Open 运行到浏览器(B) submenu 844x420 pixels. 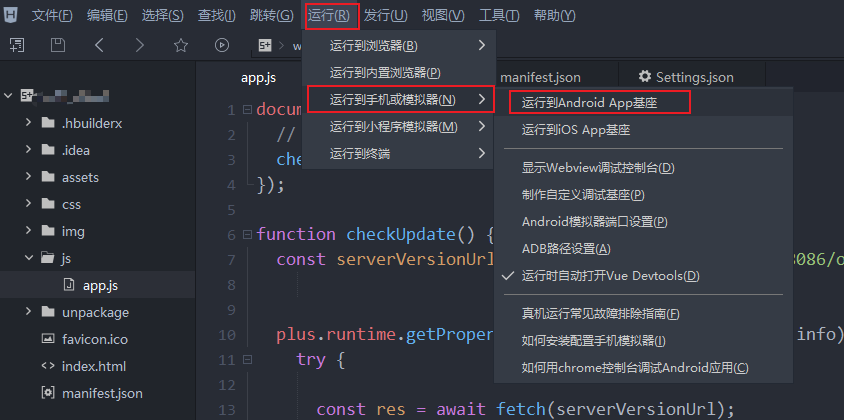click(x=398, y=46)
